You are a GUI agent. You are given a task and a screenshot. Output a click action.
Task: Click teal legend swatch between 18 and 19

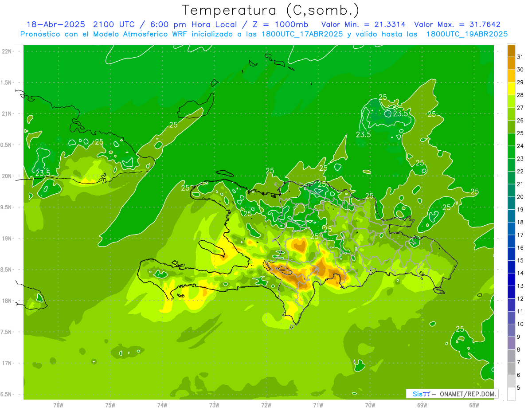[511, 216]
